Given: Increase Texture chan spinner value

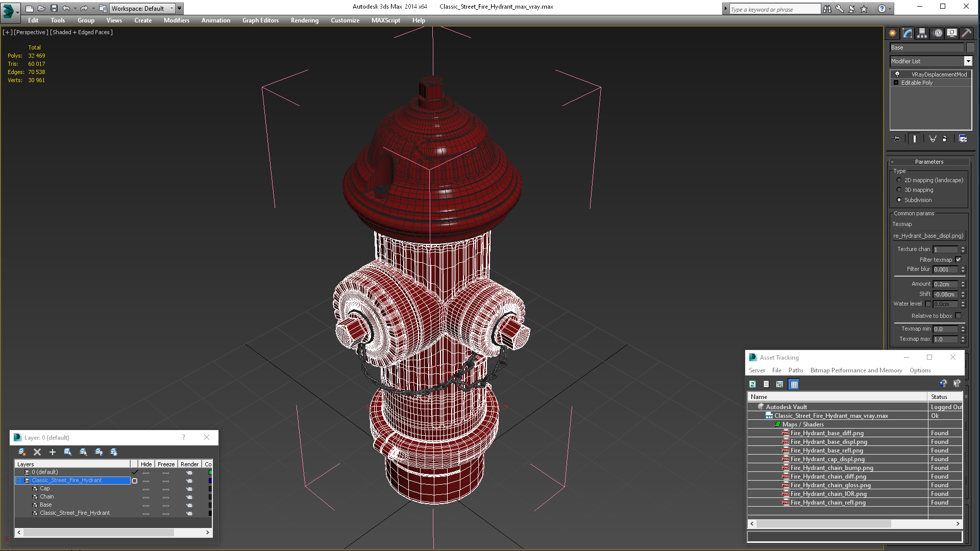Looking at the screenshot, I should pyautogui.click(x=963, y=247).
